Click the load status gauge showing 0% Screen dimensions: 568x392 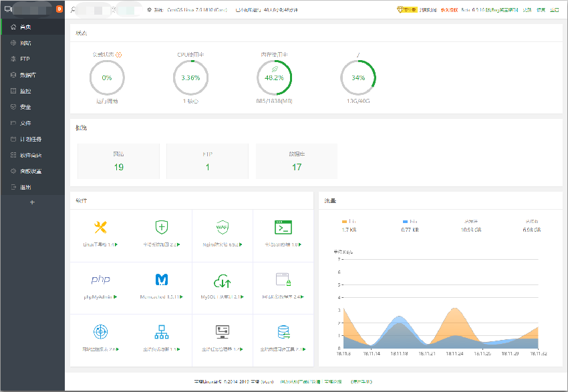[107, 78]
